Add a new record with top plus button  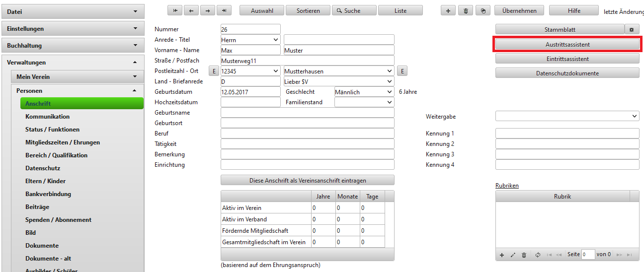[448, 10]
